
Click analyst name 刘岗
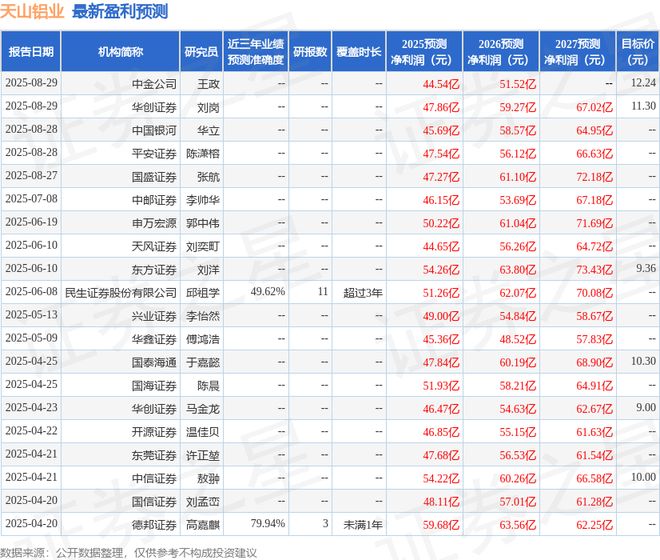pos(208,107)
